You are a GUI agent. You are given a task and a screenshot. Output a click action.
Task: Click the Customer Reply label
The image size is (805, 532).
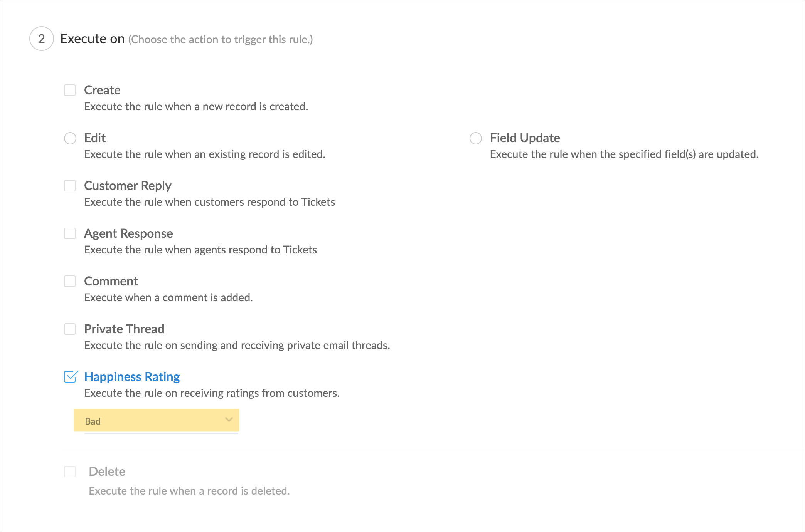click(x=128, y=186)
